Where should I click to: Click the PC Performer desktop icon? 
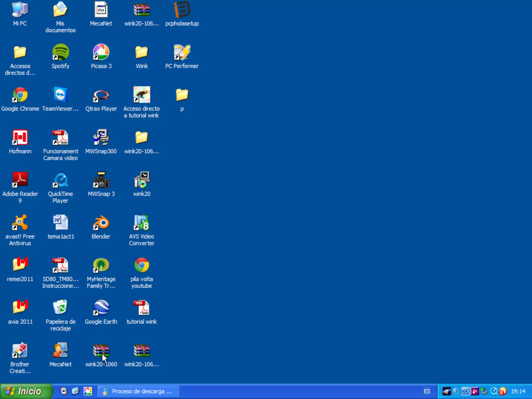(182, 52)
